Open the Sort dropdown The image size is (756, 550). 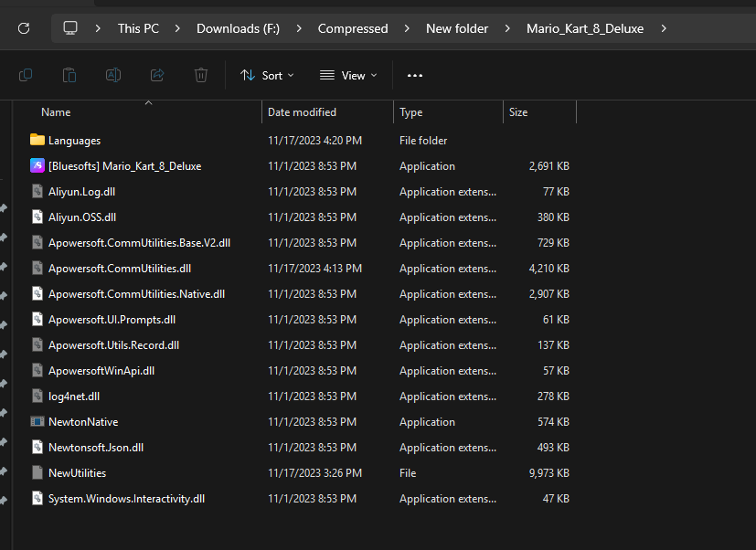pyautogui.click(x=267, y=75)
